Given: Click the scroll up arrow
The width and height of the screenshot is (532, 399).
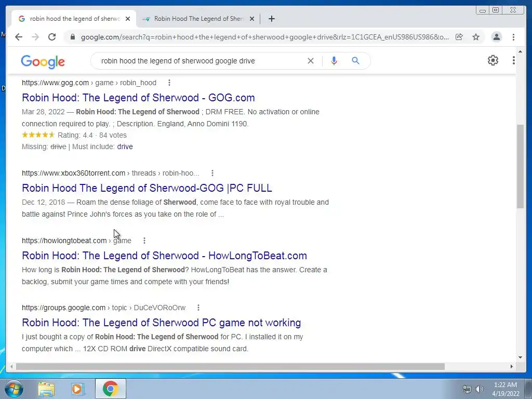Looking at the screenshot, I should [x=520, y=51].
